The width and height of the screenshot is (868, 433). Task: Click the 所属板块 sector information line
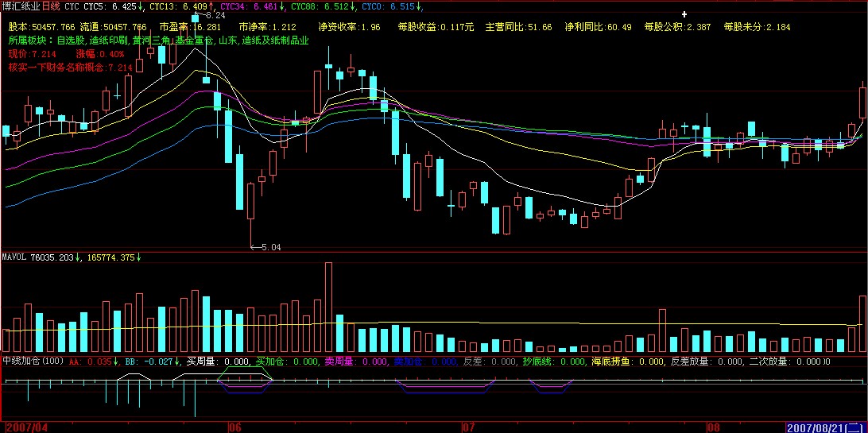tap(157, 39)
